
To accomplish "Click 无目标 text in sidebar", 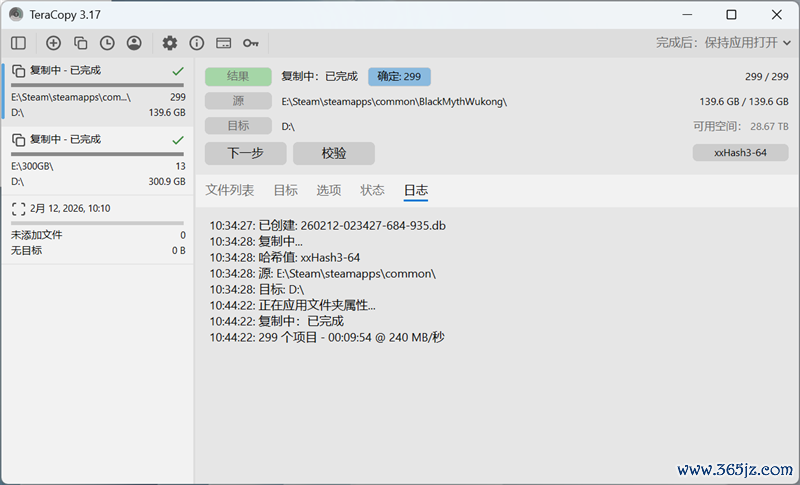I will point(27,250).
